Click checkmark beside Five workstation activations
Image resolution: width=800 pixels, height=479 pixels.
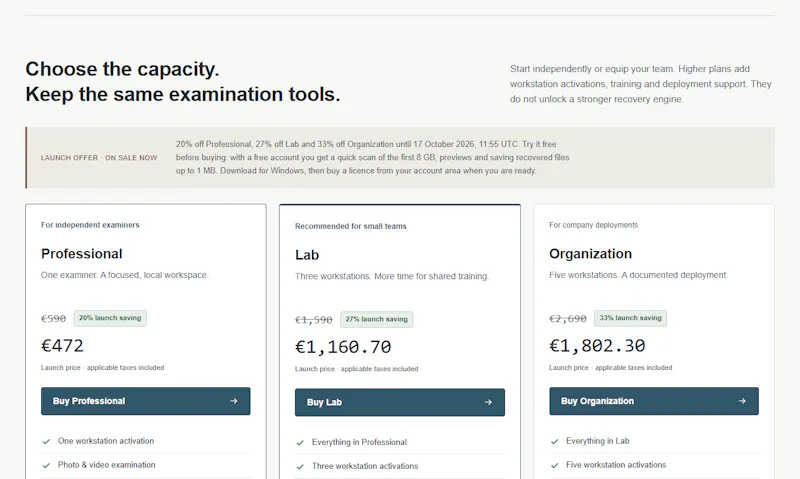(x=555, y=465)
